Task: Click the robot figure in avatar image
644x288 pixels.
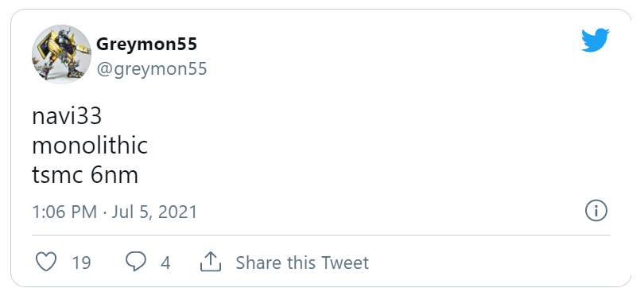Action: [61, 53]
